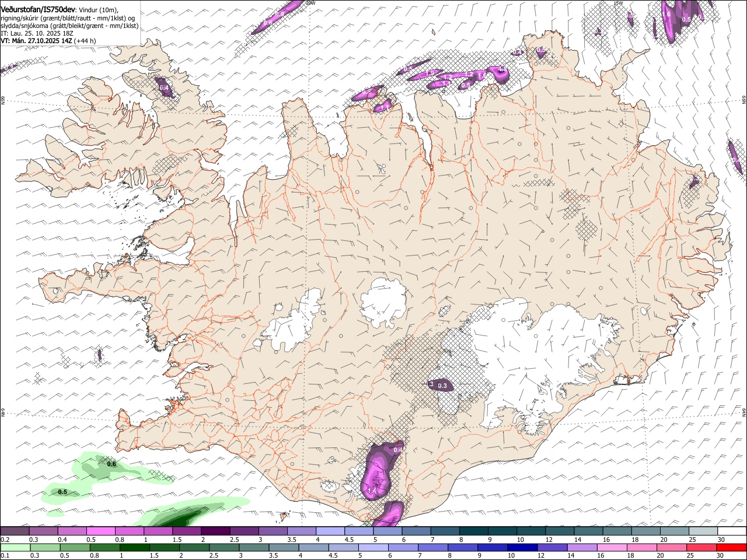
Task: Select the light pink rain swatch labeled 16
Action: (612, 547)
